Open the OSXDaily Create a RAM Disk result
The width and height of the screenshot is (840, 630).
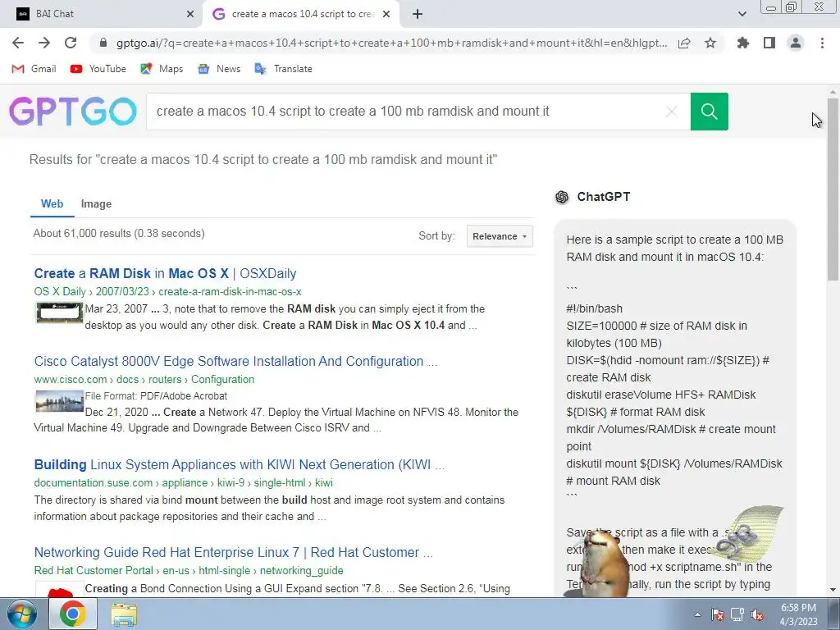(x=165, y=273)
